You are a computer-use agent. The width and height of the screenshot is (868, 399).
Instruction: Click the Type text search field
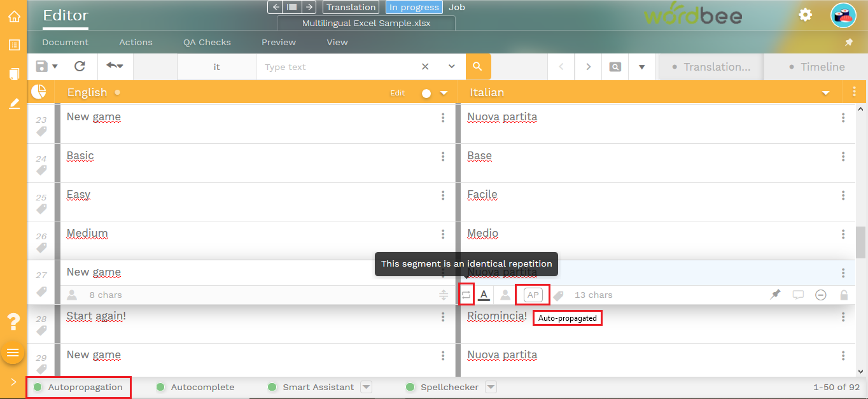[337, 67]
